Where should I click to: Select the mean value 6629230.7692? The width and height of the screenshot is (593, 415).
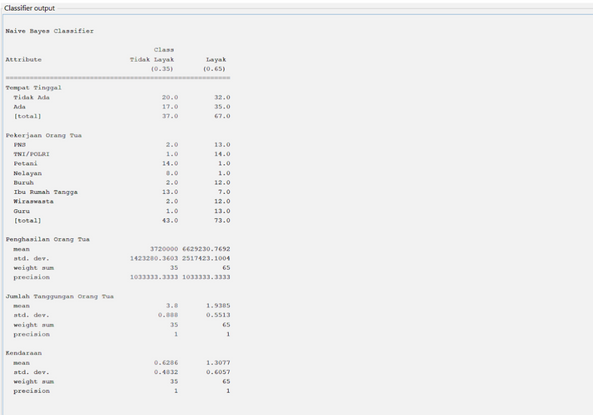point(206,249)
